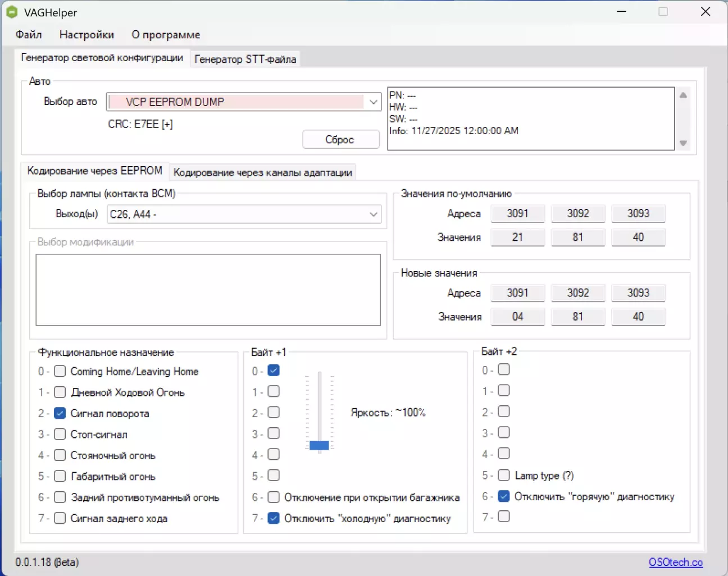Open the Настройки menu
The width and height of the screenshot is (728, 576).
coord(87,35)
